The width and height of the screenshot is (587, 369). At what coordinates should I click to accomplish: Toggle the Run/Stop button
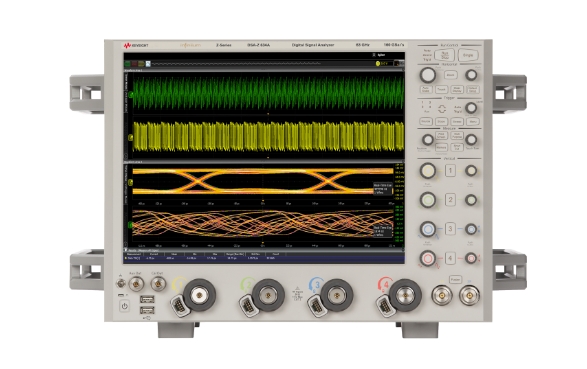pyautogui.click(x=444, y=55)
